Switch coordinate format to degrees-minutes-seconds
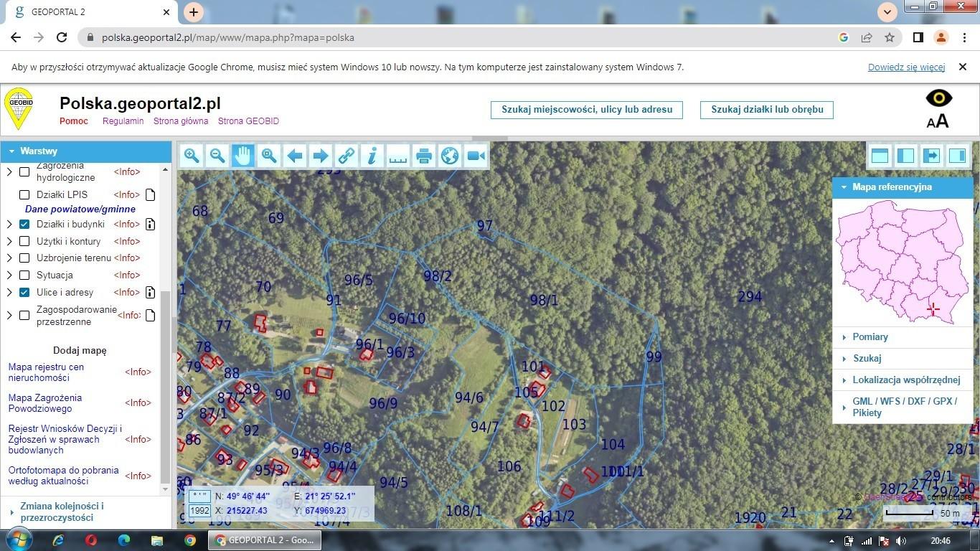 click(199, 496)
